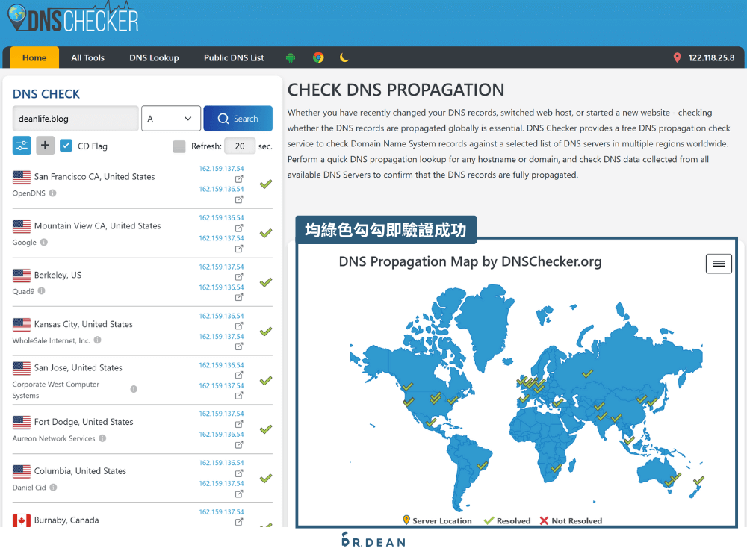747x560 pixels.
Task: Switch to the All Tools tab
Action: coord(87,57)
